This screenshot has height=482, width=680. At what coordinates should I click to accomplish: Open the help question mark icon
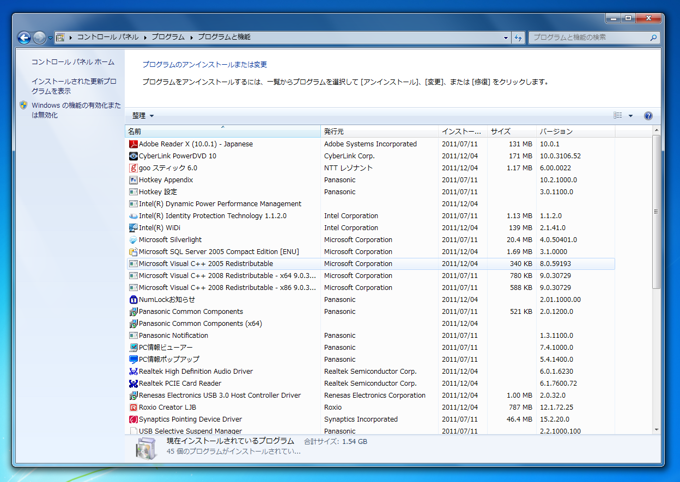point(648,115)
